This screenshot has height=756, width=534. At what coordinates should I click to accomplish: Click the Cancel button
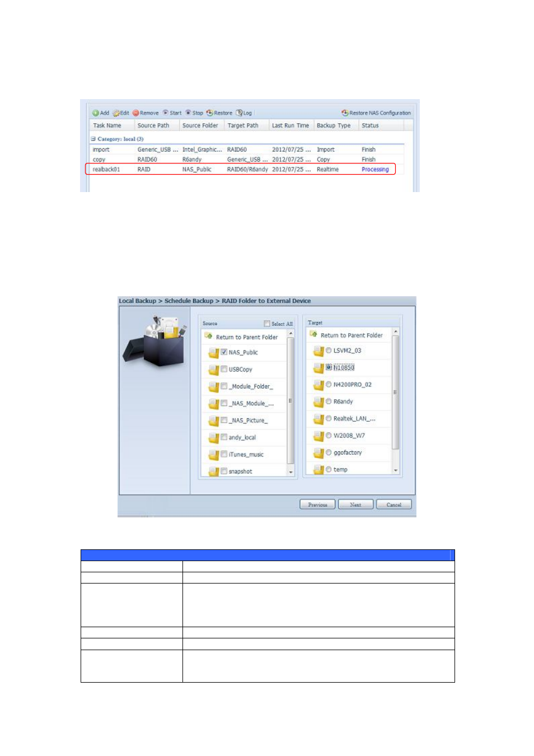click(x=394, y=505)
